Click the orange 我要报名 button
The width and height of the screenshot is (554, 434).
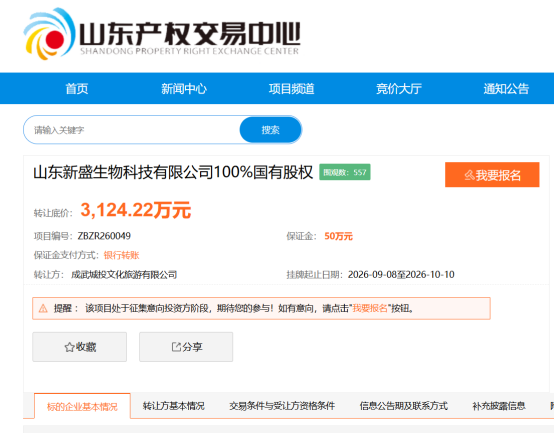click(x=492, y=175)
